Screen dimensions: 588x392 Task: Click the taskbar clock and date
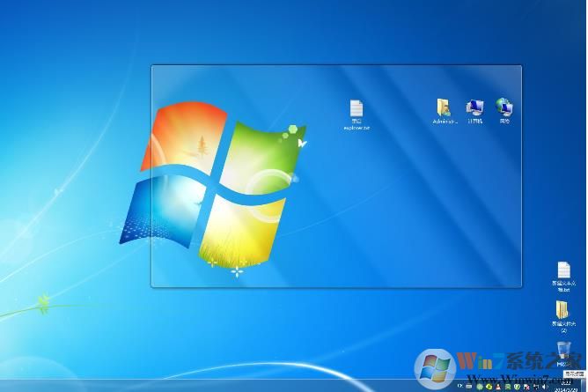tap(564, 387)
